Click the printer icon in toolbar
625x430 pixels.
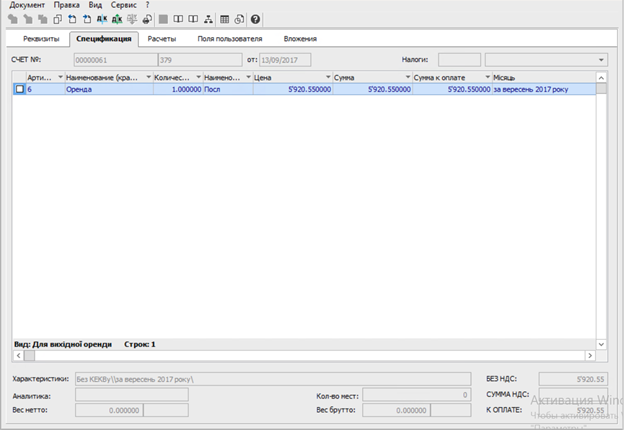click(x=147, y=19)
